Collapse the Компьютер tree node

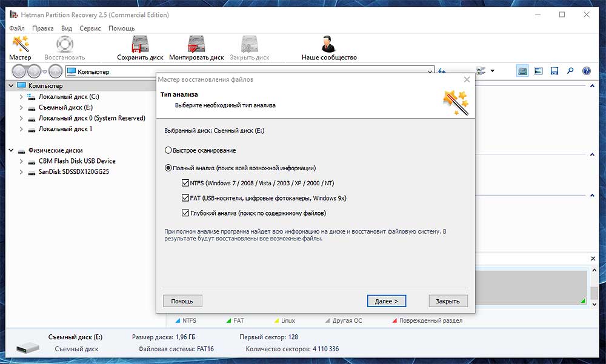(11, 85)
